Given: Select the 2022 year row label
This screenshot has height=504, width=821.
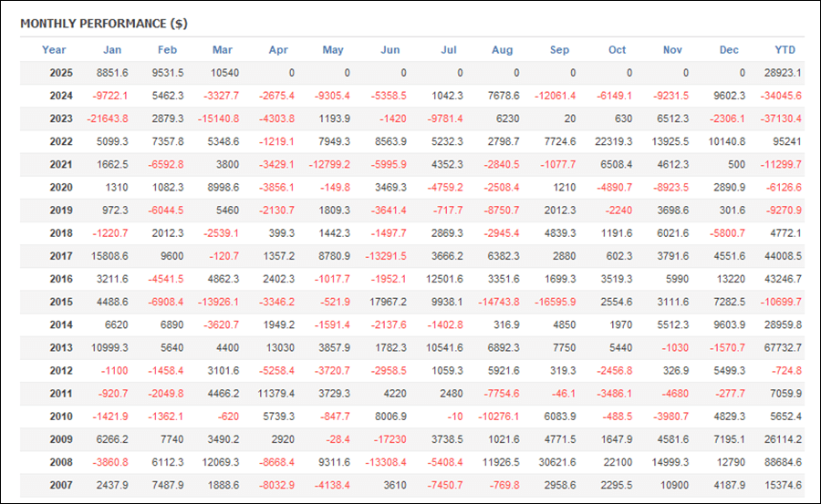Looking at the screenshot, I should [61, 141].
